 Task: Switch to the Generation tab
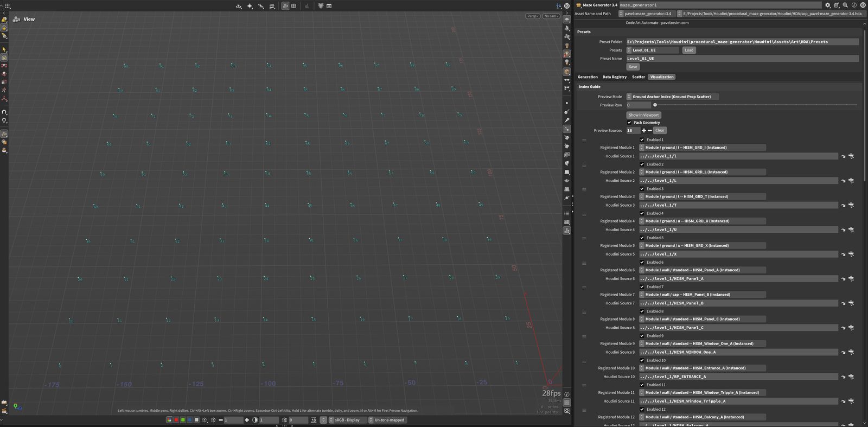[x=588, y=77]
